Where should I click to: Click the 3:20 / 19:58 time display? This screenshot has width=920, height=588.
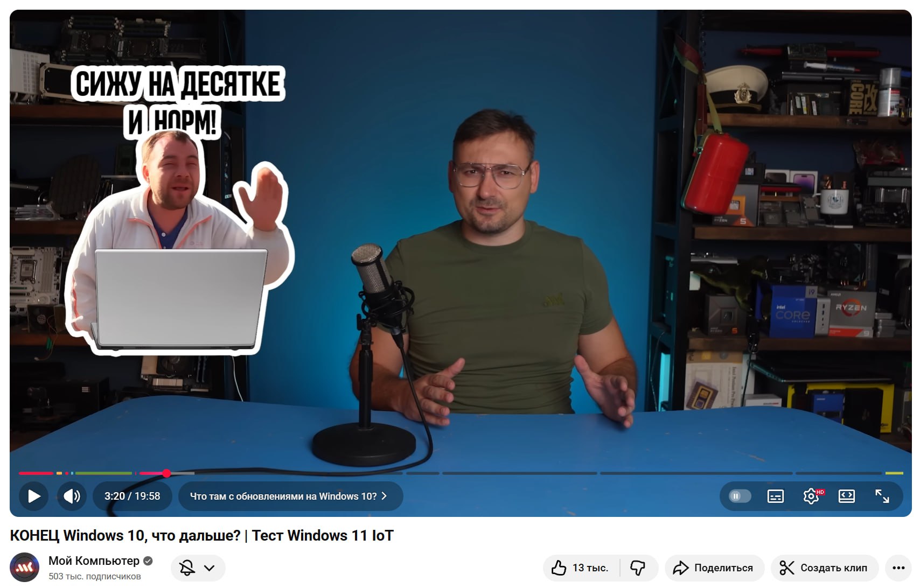[132, 496]
